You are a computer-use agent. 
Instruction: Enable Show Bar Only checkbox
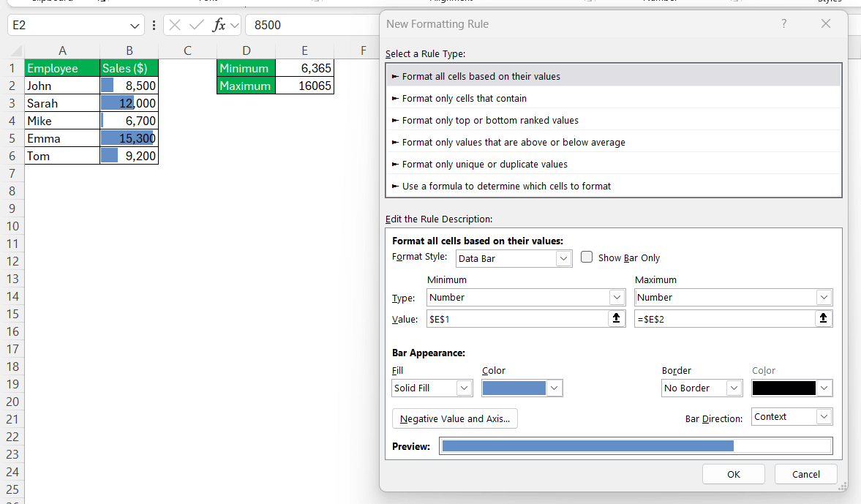pos(587,257)
